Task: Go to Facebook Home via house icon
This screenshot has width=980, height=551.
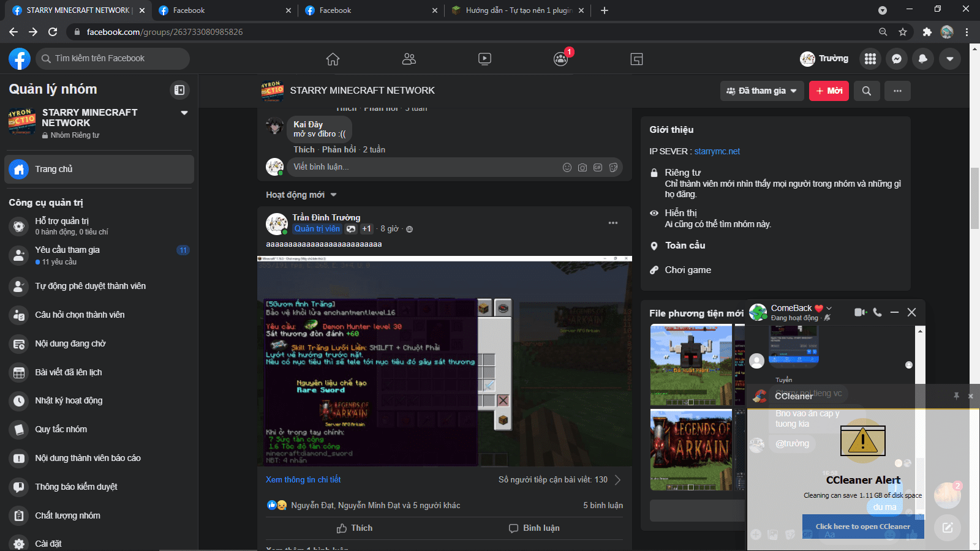Action: [333, 59]
